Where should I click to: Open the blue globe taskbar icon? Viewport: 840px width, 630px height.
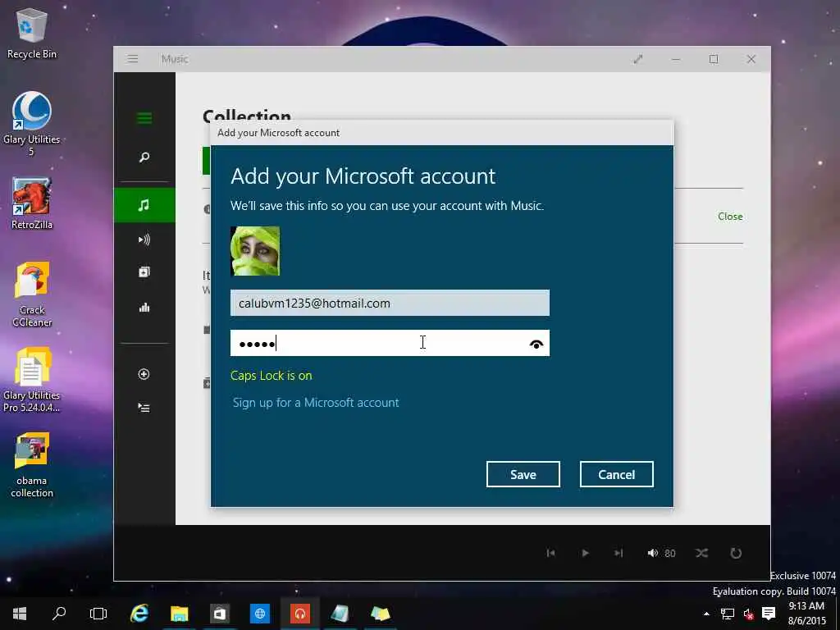(260, 614)
